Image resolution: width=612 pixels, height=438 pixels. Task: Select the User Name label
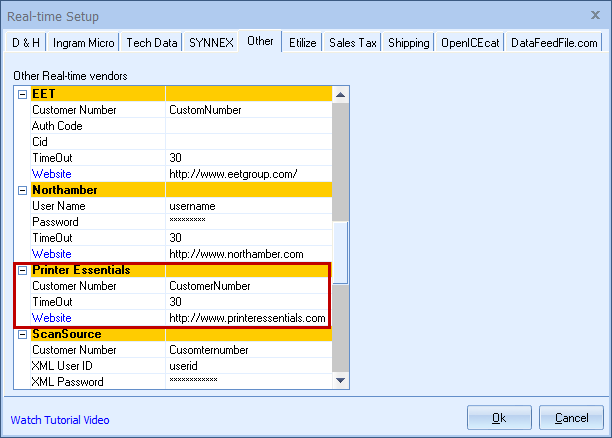(98, 206)
